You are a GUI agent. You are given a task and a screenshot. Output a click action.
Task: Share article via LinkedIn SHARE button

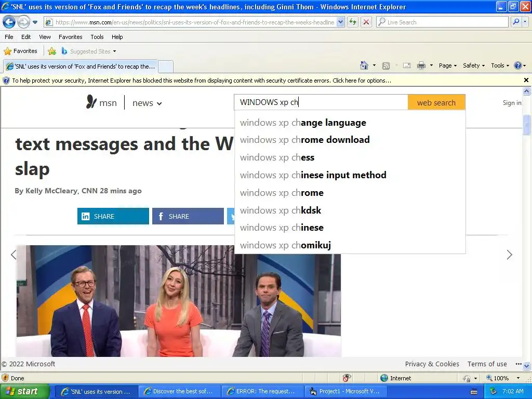113,216
